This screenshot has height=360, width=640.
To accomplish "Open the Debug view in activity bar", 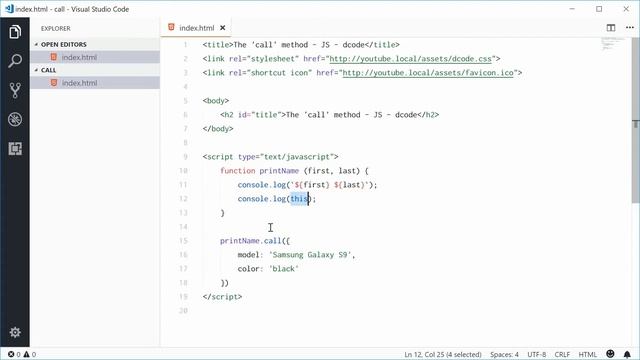I will click(x=15, y=119).
